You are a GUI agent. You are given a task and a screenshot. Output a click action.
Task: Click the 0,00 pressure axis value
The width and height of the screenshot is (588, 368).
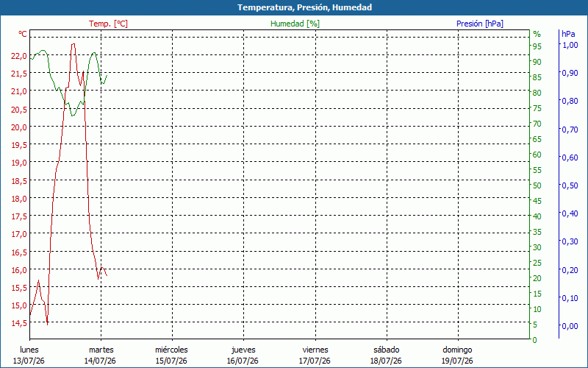570,326
